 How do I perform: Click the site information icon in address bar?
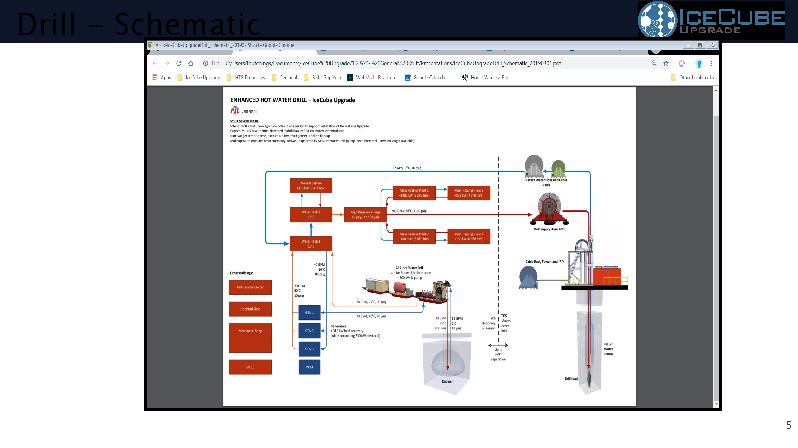pos(205,61)
